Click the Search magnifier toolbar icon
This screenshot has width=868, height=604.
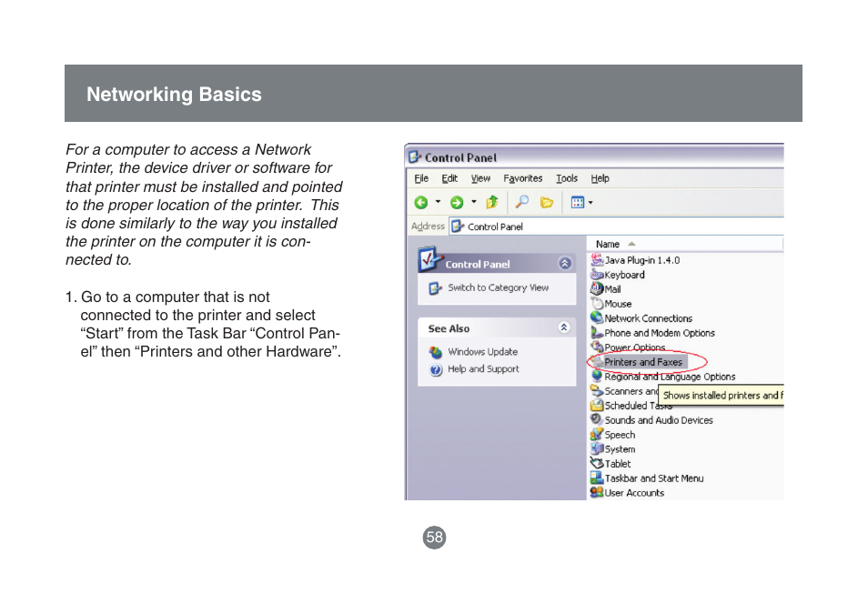click(521, 202)
